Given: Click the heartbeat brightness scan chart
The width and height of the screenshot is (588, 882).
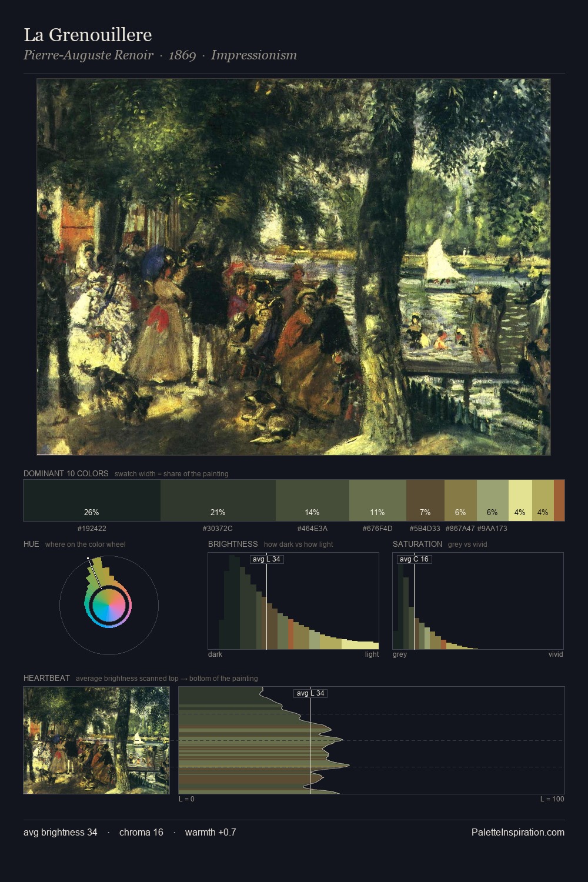Looking at the screenshot, I should 372,740.
